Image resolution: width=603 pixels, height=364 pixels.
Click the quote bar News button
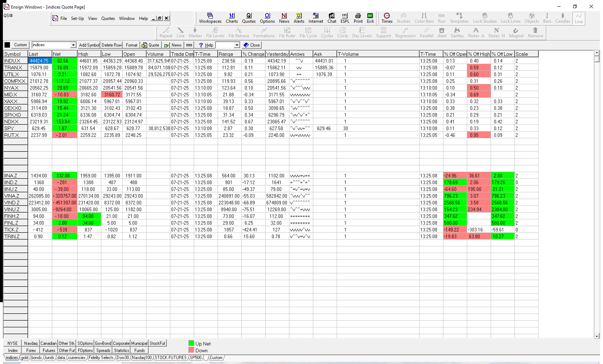point(173,45)
